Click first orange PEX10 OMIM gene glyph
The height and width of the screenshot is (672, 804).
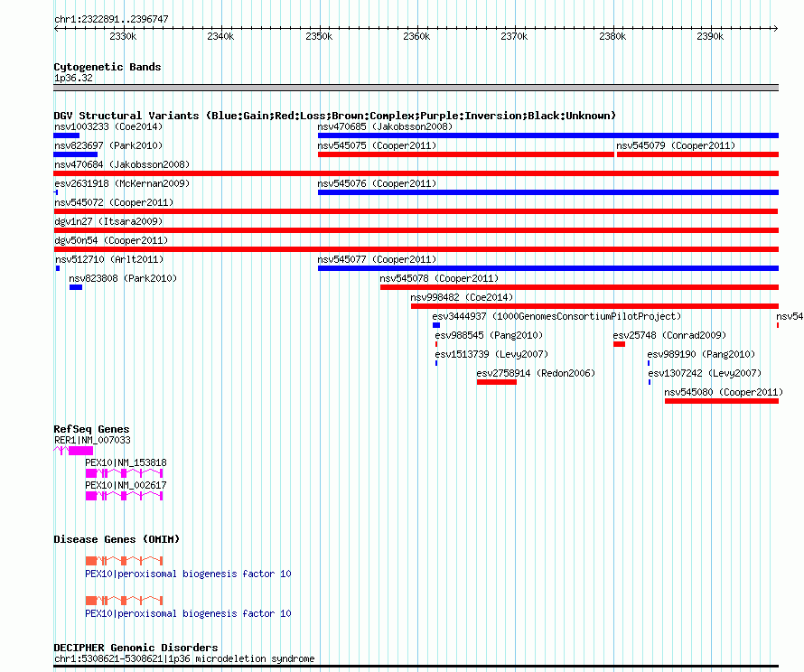click(x=124, y=561)
